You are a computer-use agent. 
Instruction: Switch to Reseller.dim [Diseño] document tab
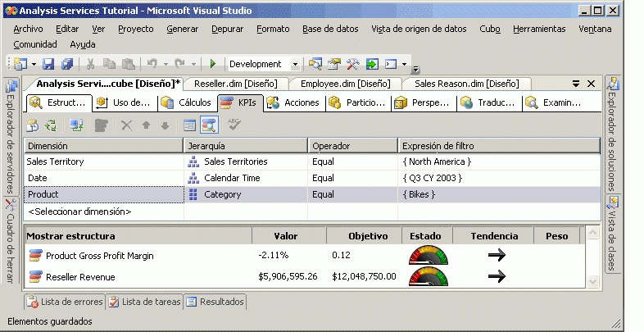(x=235, y=84)
